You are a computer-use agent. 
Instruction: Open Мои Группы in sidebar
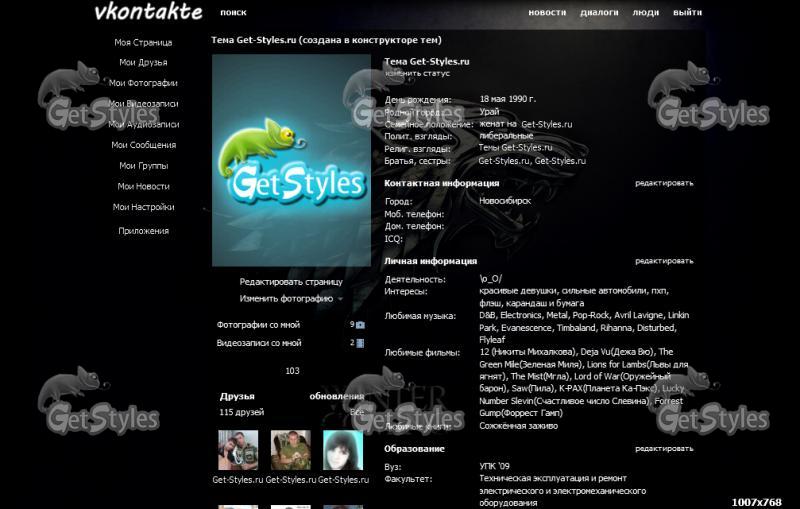click(143, 166)
